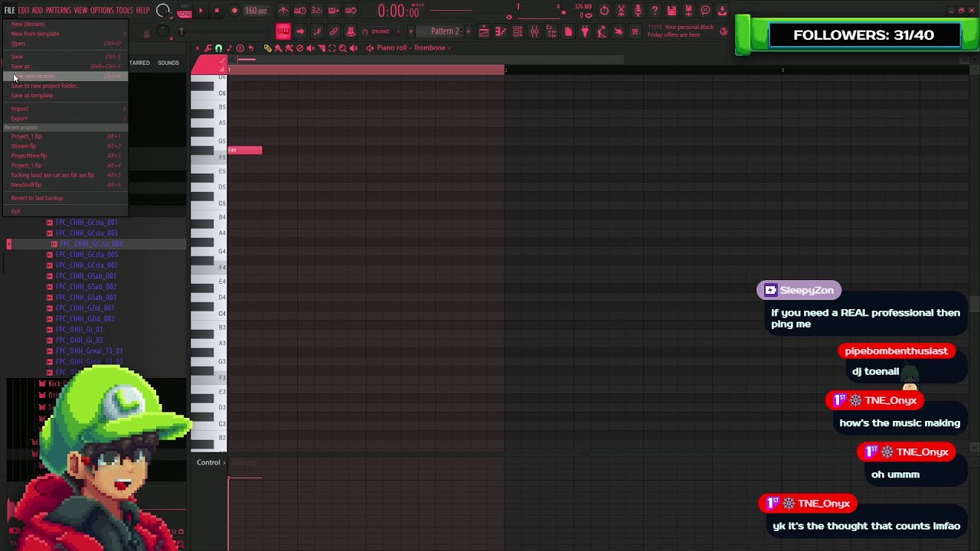Click the download content library icon
The image size is (980, 551).
click(722, 11)
